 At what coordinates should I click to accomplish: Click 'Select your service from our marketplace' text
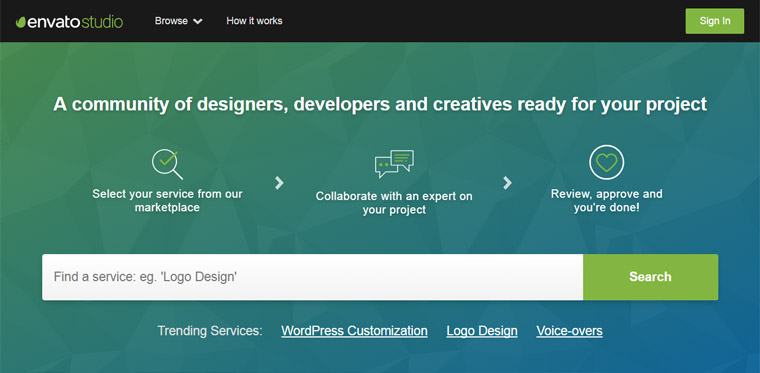(x=167, y=201)
